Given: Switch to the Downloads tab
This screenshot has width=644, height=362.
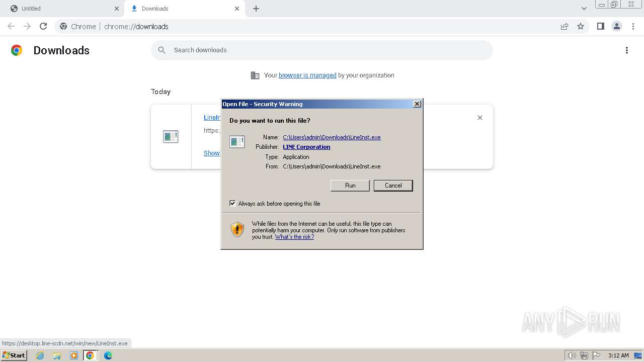Looking at the screenshot, I should click(x=185, y=9).
